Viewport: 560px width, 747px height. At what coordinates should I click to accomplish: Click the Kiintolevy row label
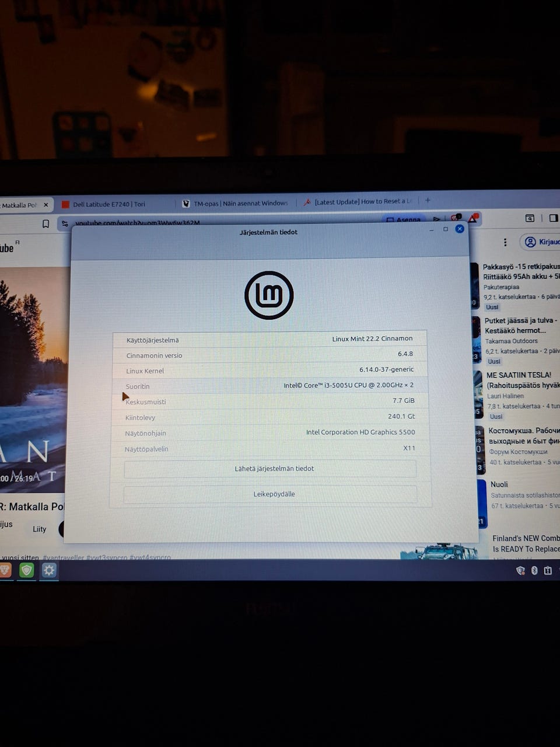pyautogui.click(x=140, y=418)
